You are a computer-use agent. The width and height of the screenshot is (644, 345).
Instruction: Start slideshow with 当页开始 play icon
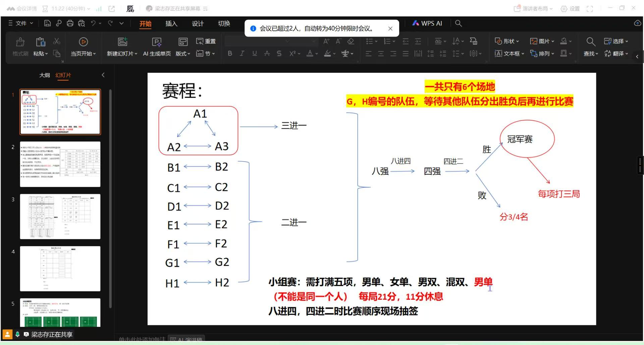[x=83, y=42]
